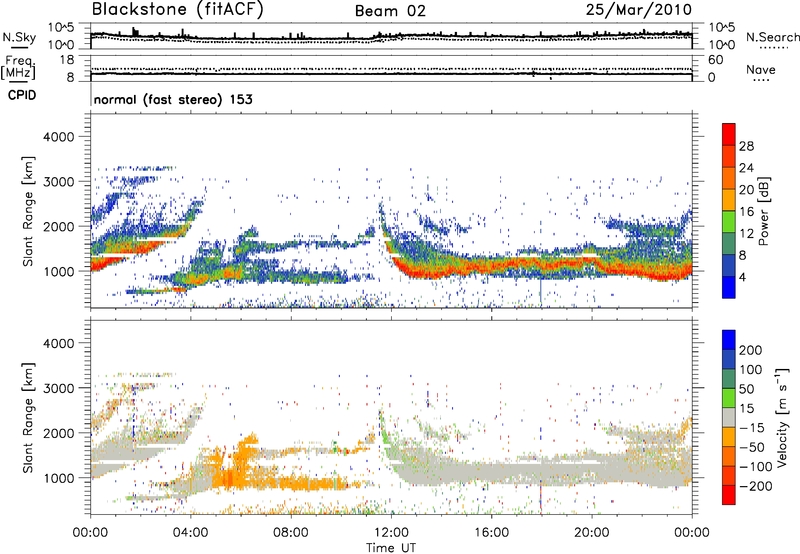The width and height of the screenshot is (800, 554).
Task: Click the 'N.Search' legend label
Action: [772, 37]
